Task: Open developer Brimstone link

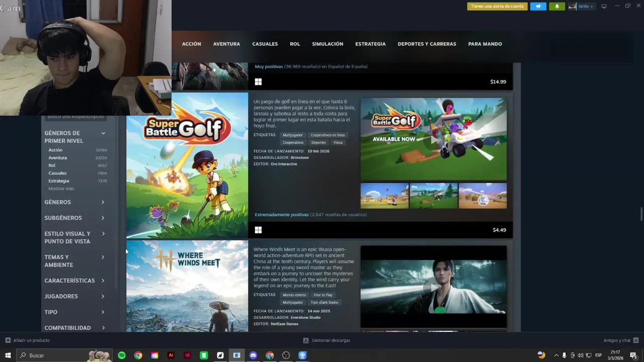Action: click(300, 157)
